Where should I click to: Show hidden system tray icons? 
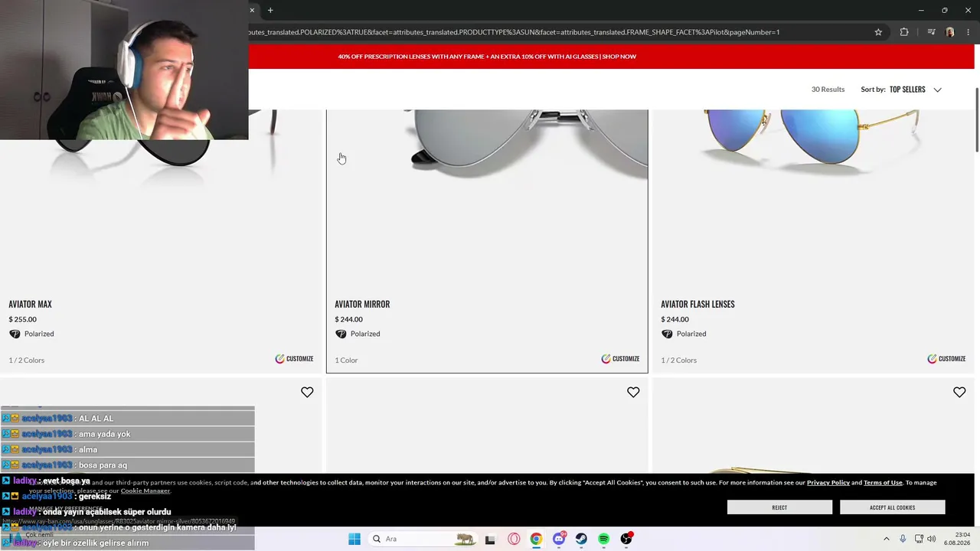pos(887,539)
